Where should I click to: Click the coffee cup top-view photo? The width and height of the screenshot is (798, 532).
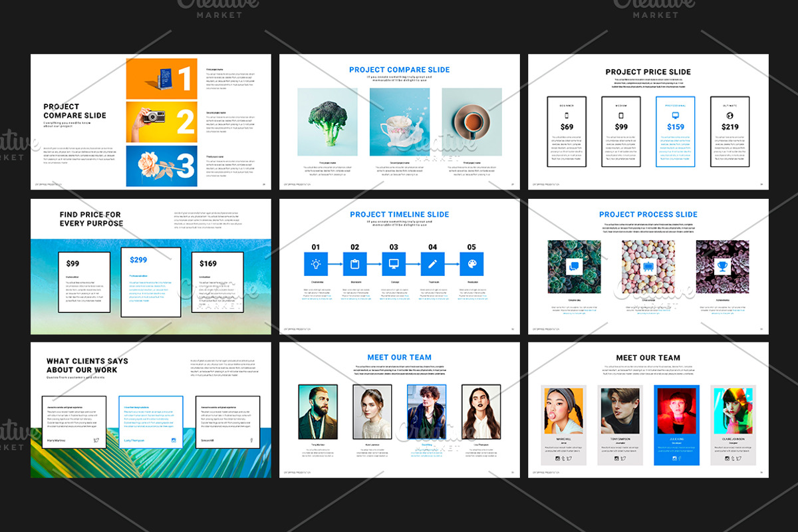471,122
